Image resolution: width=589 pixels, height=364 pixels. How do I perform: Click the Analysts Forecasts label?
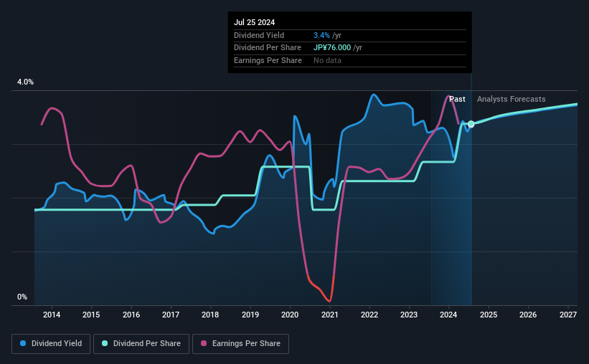point(512,99)
